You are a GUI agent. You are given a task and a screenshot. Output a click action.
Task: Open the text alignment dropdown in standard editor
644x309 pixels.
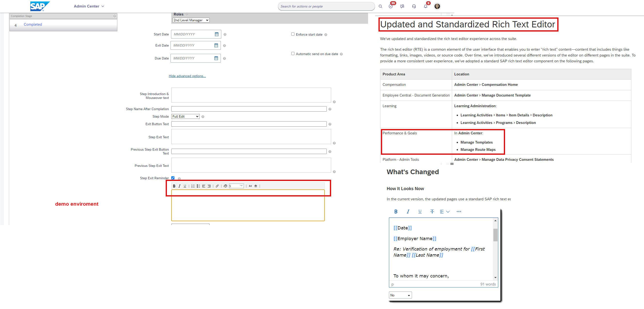click(x=445, y=211)
